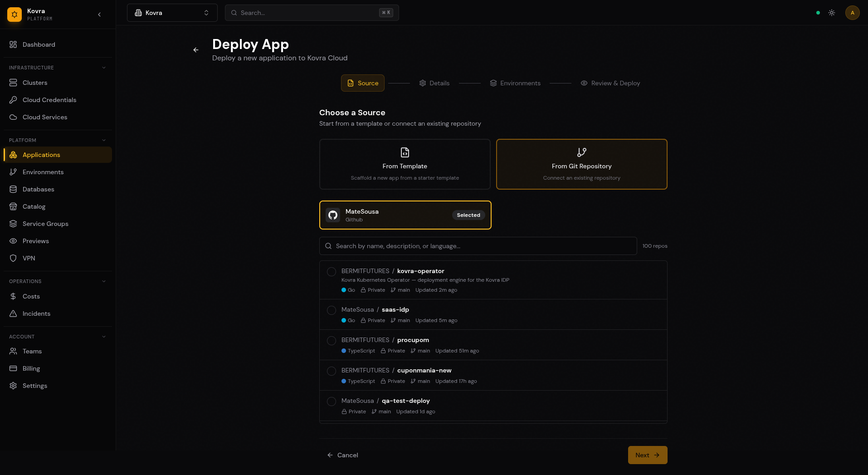This screenshot has height=475, width=868.
Task: Focus the repository search input
Action: [x=478, y=246]
